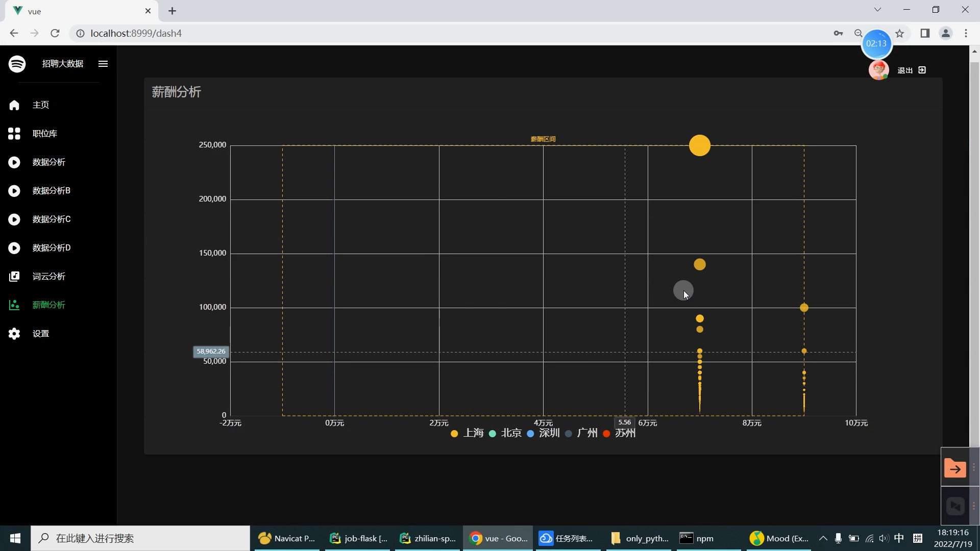Viewport: 980px width, 551px height.
Task: Click the 薪酬分析 chart icon
Action: pos(14,305)
